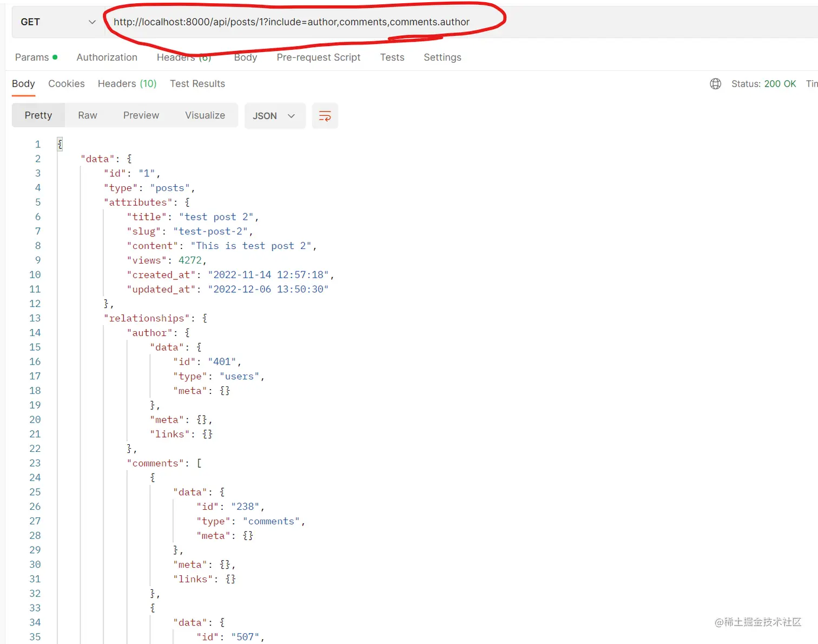Click the "attributes" key on line 5

click(x=138, y=202)
